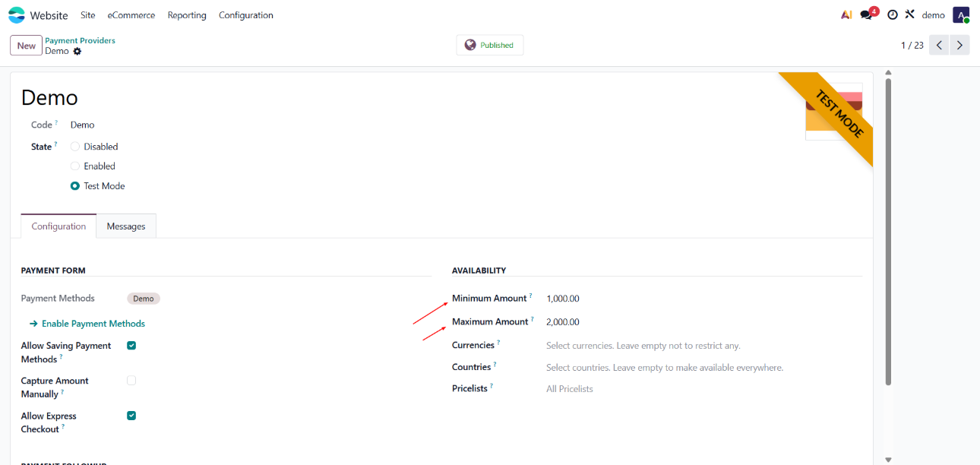Click the gear actions icon beside Demo
The height and width of the screenshot is (465, 980).
[77, 52]
